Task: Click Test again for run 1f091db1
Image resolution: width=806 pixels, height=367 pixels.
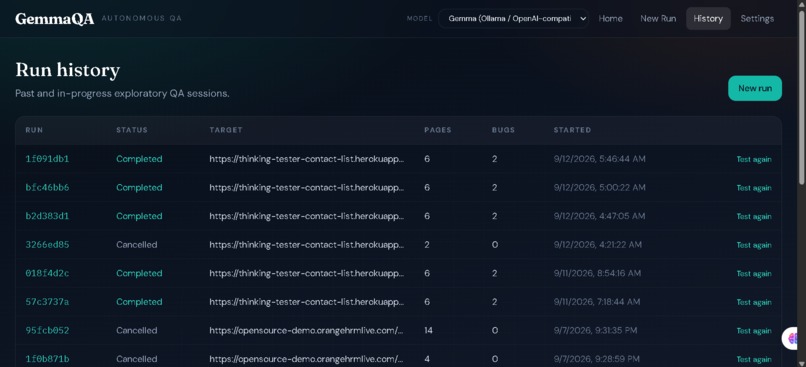Action: [754, 159]
